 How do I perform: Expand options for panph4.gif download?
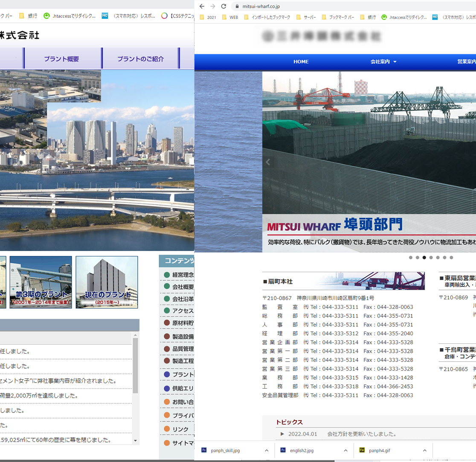(x=425, y=450)
